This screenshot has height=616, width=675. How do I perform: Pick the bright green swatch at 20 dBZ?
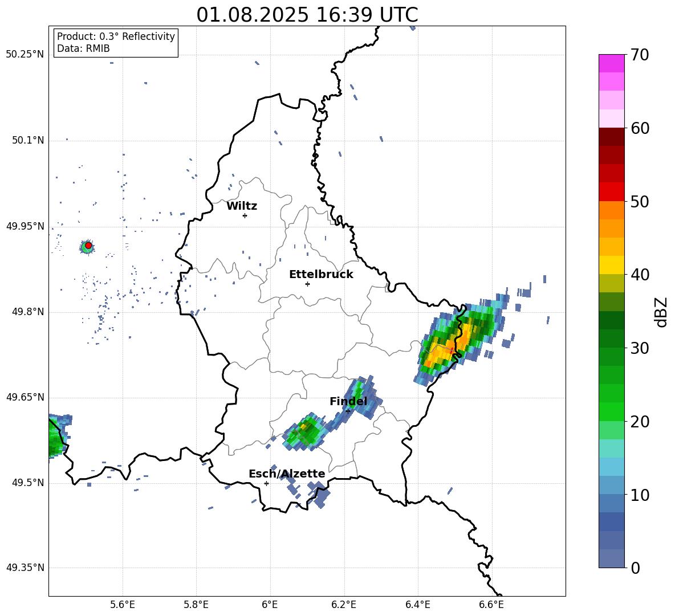pos(612,411)
